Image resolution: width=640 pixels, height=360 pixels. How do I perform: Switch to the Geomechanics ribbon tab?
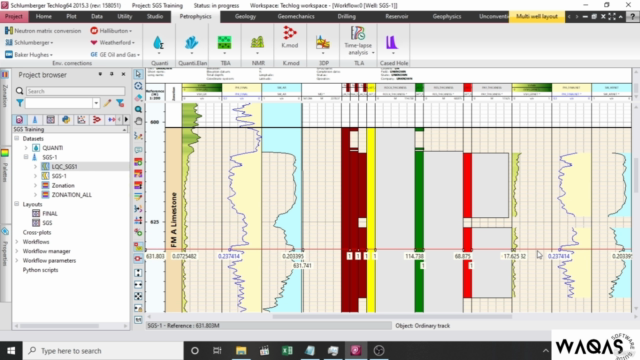click(x=296, y=16)
